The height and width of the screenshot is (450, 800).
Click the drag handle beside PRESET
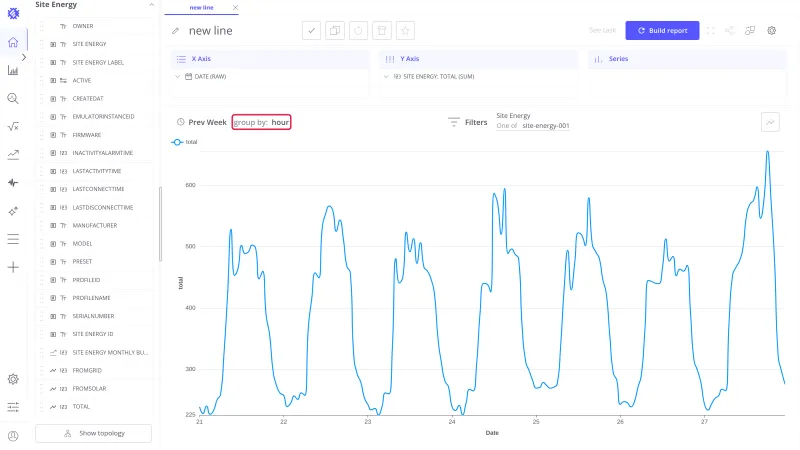(41, 262)
